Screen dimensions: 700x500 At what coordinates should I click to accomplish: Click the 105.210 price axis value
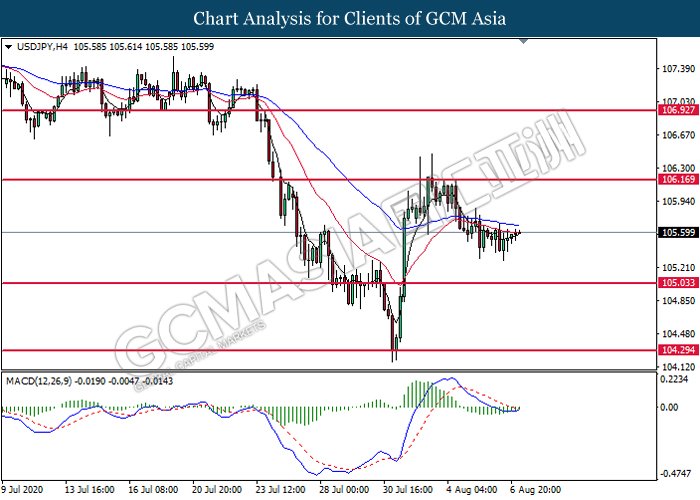pyautogui.click(x=679, y=267)
